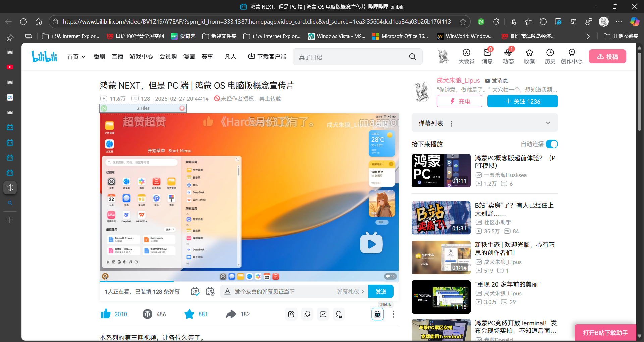Select the 会员购 nav item
This screenshot has width=644, height=342.
tap(168, 56)
